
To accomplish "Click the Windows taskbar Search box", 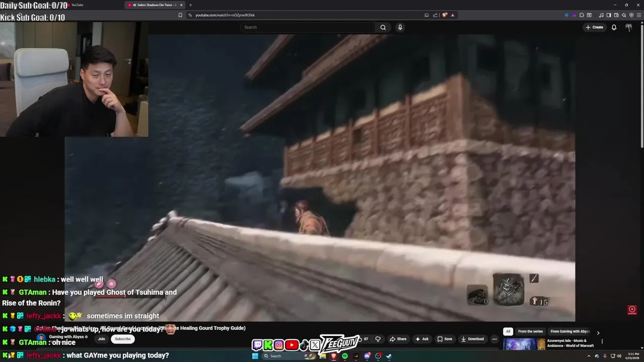I will pos(289,356).
